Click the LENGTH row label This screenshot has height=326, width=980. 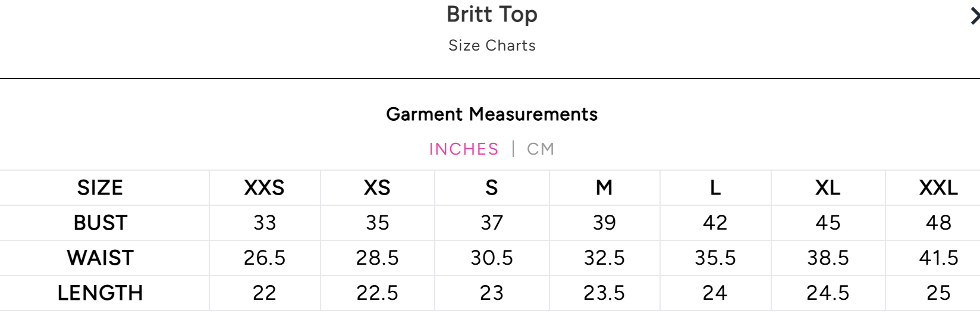[x=100, y=293]
